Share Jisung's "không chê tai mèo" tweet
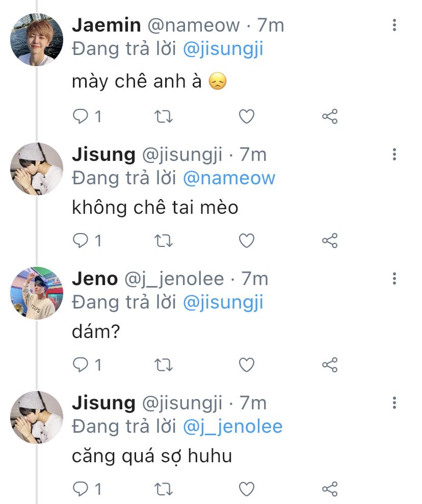Image resolution: width=422 pixels, height=504 pixels. (x=330, y=240)
